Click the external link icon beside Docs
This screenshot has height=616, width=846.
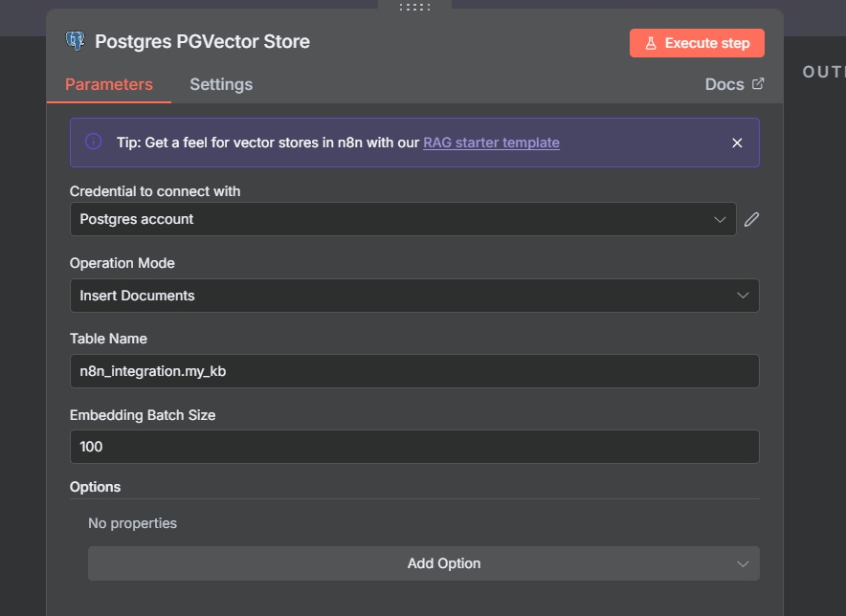pyautogui.click(x=758, y=83)
